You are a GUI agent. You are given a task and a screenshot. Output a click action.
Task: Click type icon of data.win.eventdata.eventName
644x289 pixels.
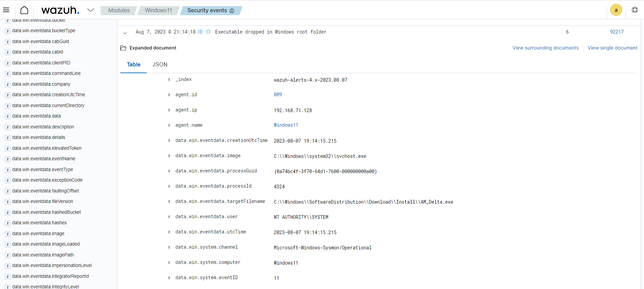pyautogui.click(x=7, y=159)
